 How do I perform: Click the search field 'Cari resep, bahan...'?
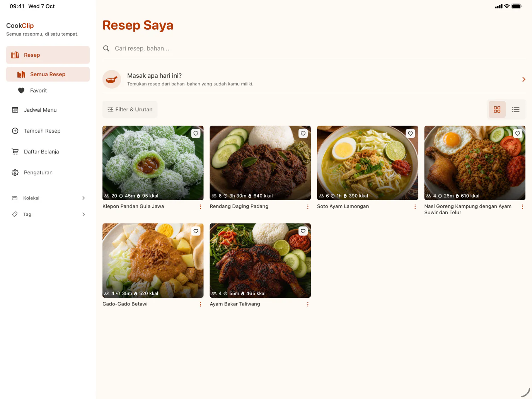click(314, 48)
